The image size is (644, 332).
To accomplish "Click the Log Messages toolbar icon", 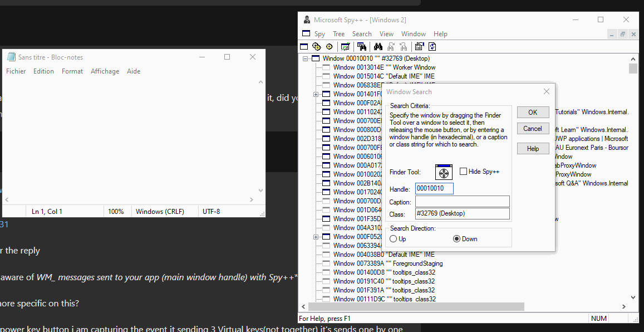I will 346,46.
